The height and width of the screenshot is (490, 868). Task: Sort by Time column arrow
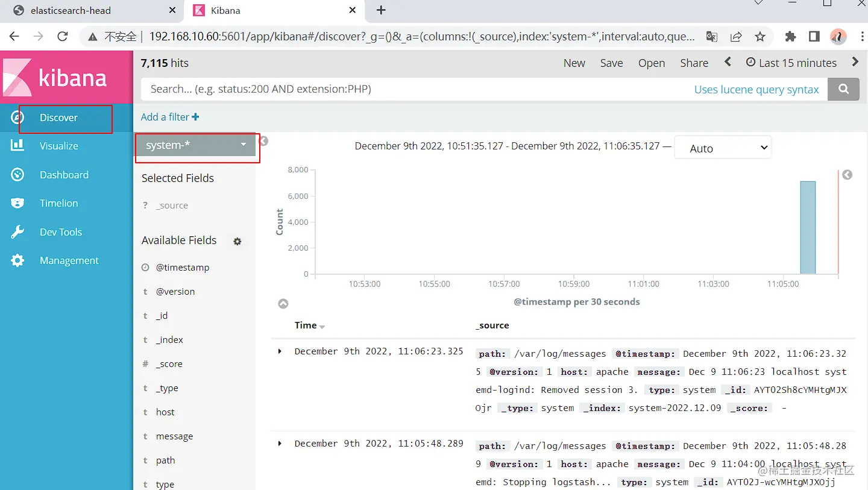322,327
